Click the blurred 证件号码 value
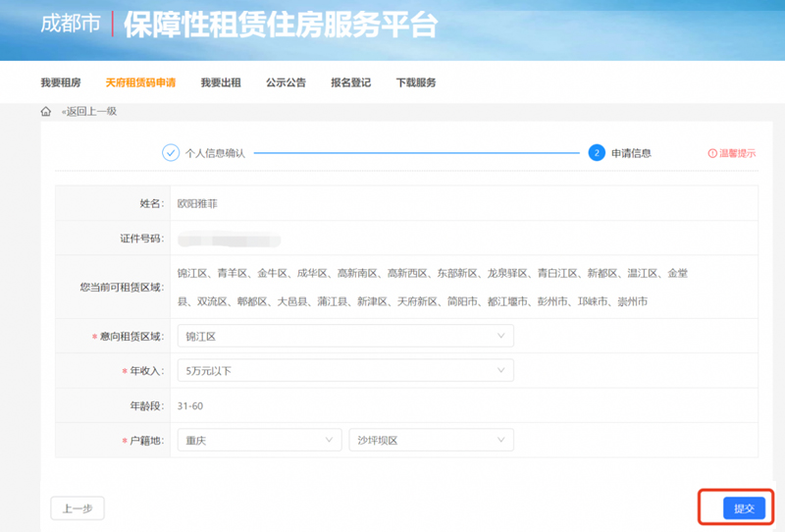This screenshot has width=785, height=532. click(x=230, y=239)
